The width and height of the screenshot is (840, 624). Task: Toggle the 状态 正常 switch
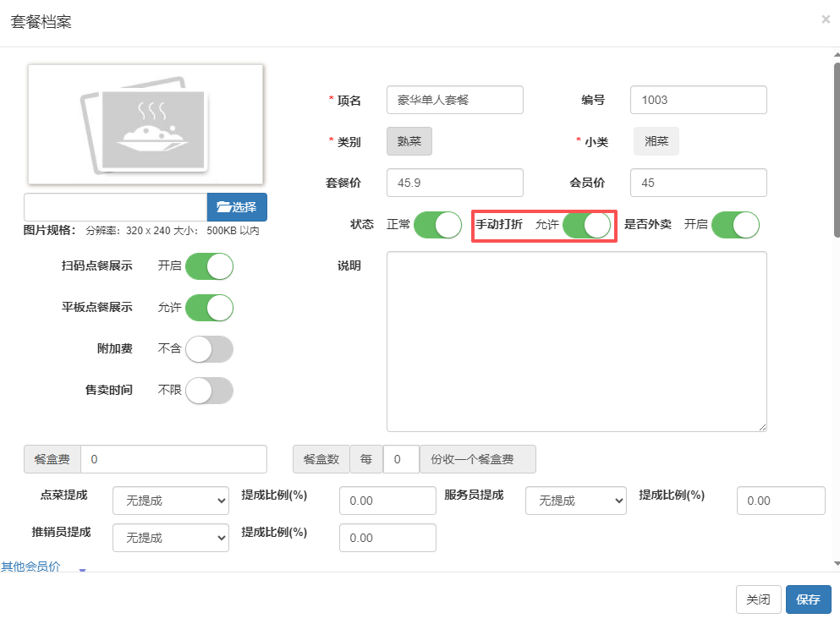(x=436, y=225)
